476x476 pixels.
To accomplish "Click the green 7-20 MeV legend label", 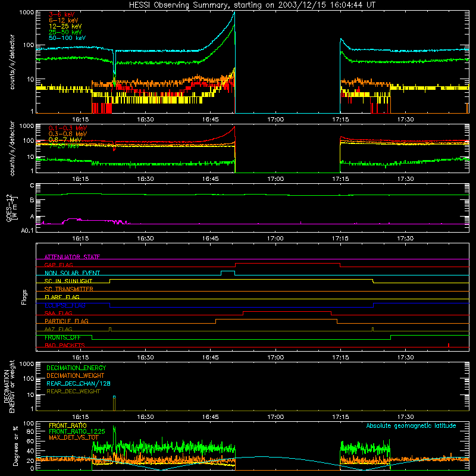I will pos(64,146).
